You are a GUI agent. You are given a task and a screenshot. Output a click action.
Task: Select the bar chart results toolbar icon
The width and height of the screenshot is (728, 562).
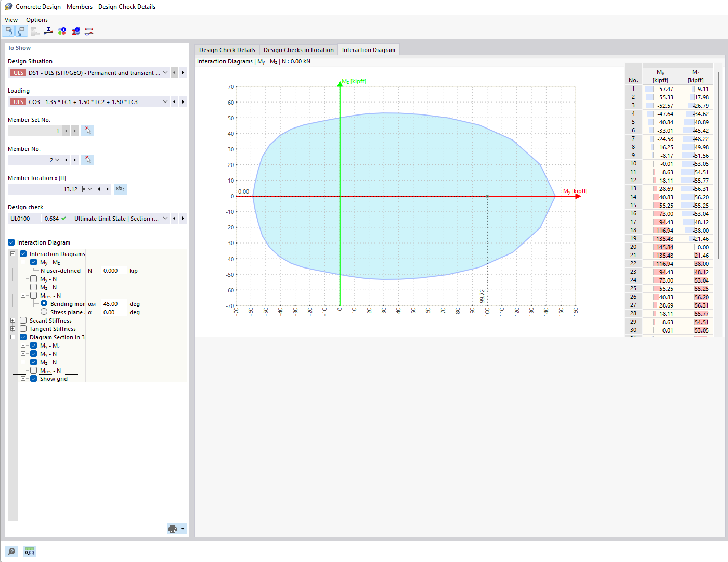tap(34, 31)
